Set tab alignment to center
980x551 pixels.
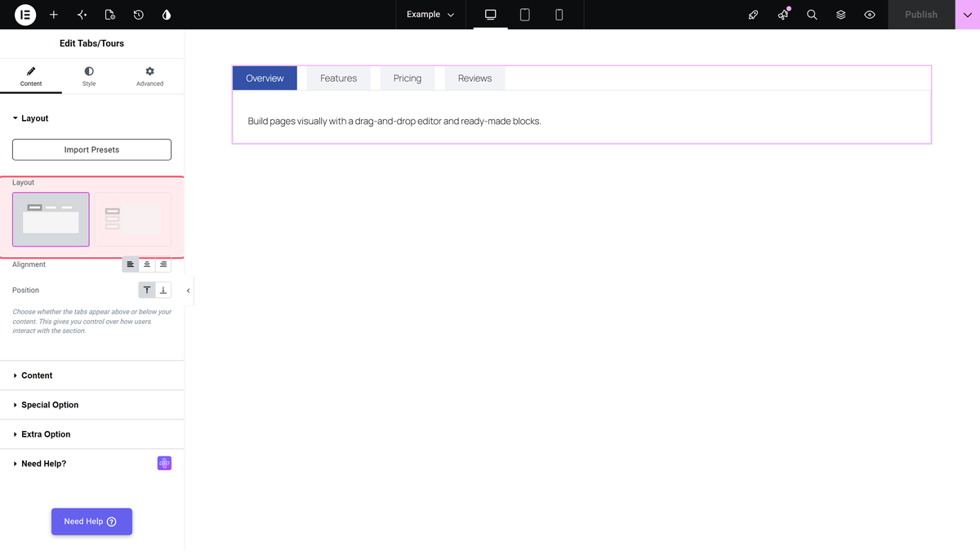point(147,264)
